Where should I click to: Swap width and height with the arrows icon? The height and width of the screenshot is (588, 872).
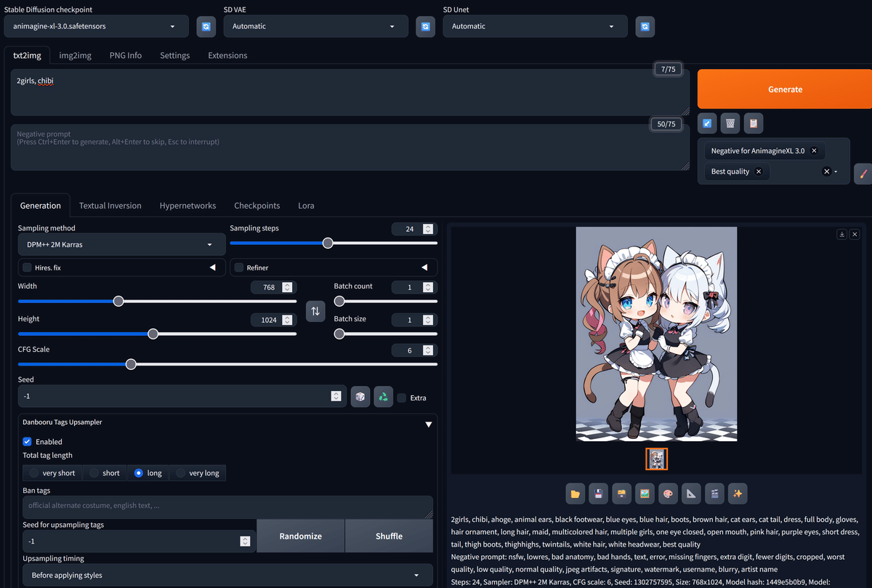(315, 311)
